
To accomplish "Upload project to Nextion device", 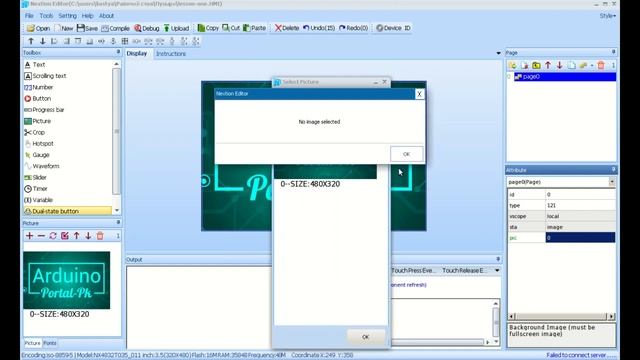I will 176,28.
